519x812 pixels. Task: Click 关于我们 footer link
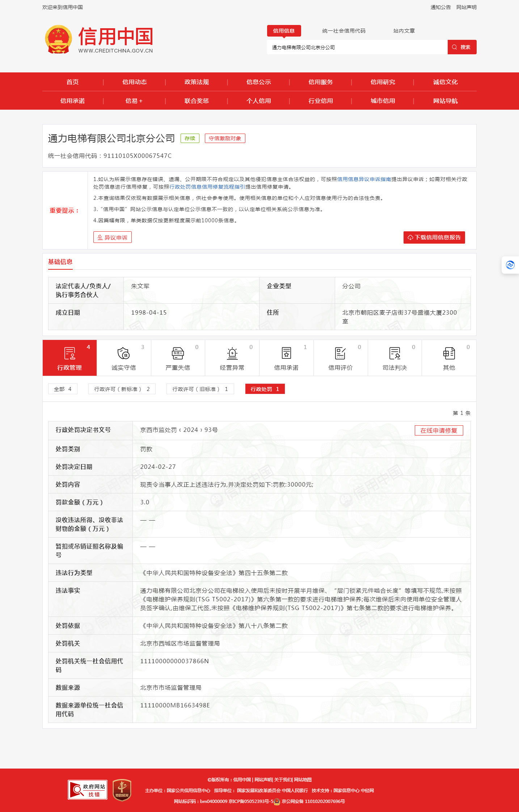click(283, 780)
